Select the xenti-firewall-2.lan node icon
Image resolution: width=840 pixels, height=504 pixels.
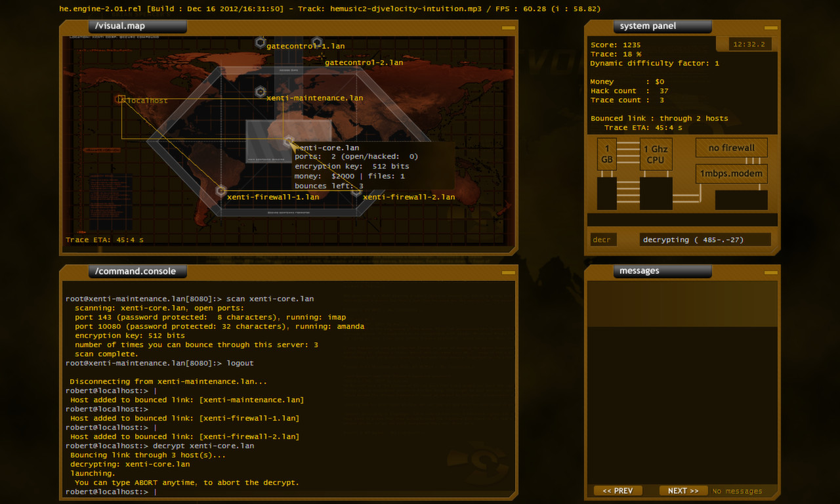click(x=355, y=192)
